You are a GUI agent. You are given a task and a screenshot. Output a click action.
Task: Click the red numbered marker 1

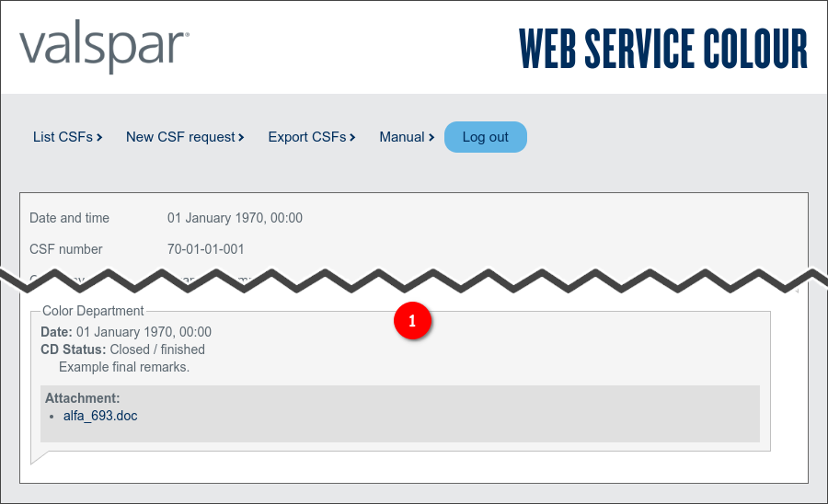point(412,321)
